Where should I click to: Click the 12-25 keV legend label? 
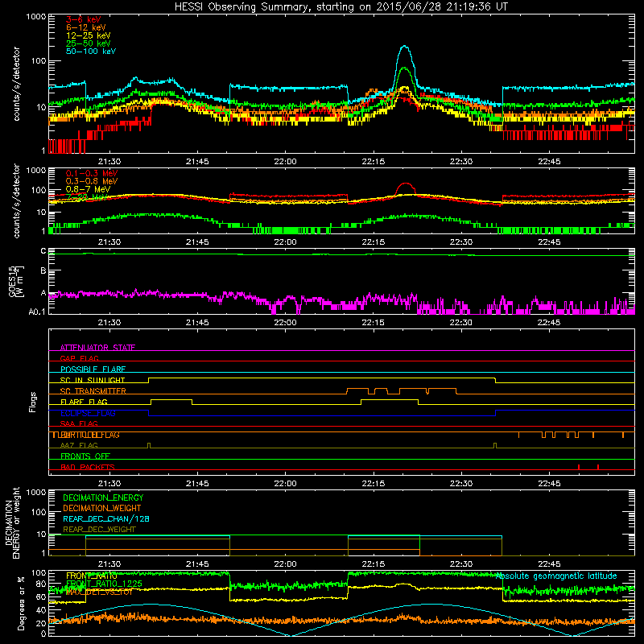point(88,35)
